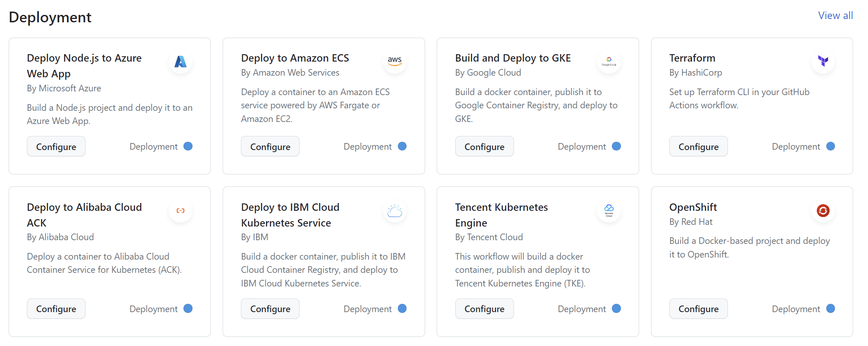Viewport: 868px width, 346px height.
Task: Click Deployment label on OpenShift card
Action: pyautogui.click(x=796, y=309)
